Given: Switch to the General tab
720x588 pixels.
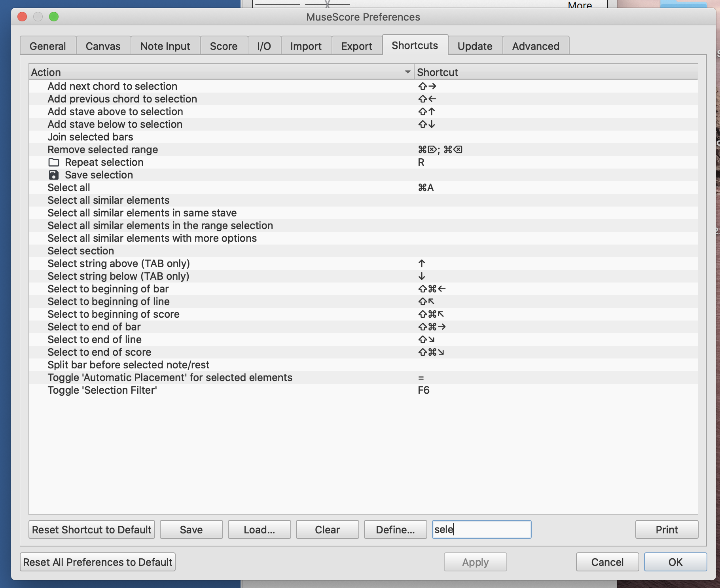Looking at the screenshot, I should (48, 46).
